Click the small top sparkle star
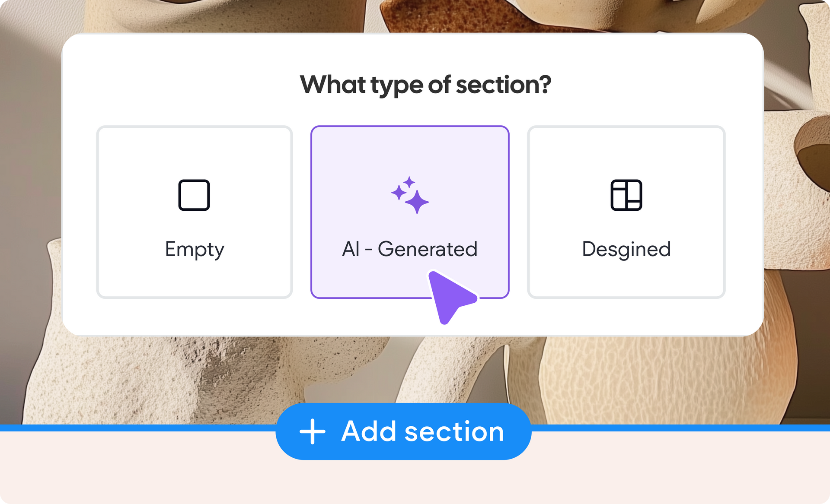This screenshot has width=830, height=504. [x=409, y=182]
